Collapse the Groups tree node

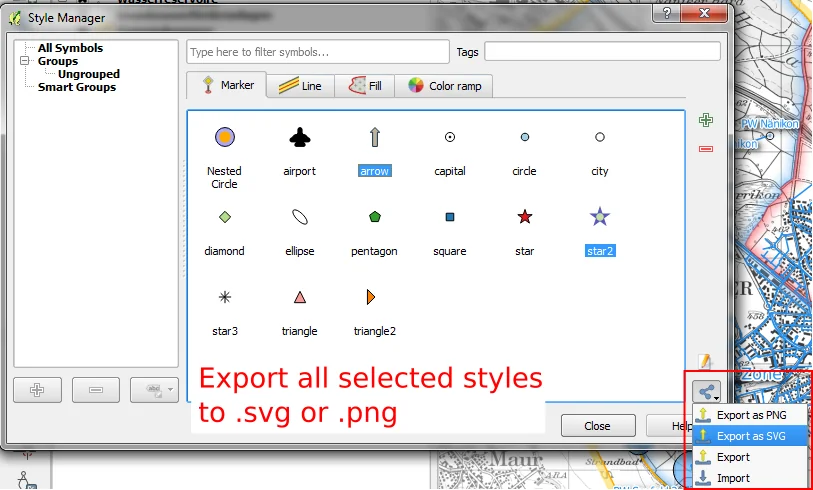[x=25, y=61]
